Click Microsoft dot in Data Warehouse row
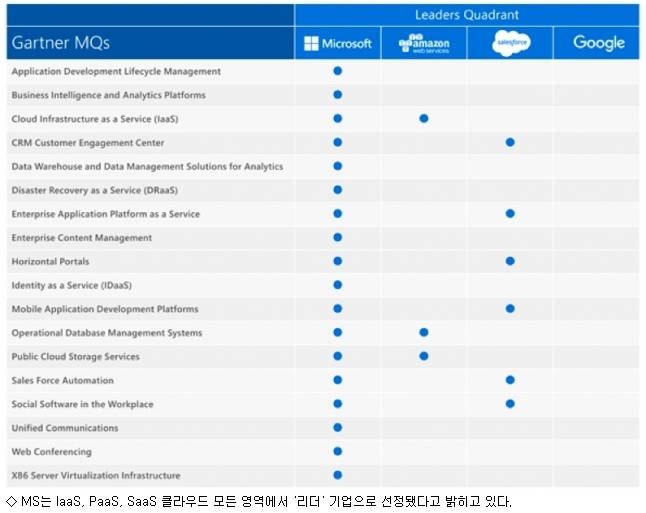 tap(338, 166)
